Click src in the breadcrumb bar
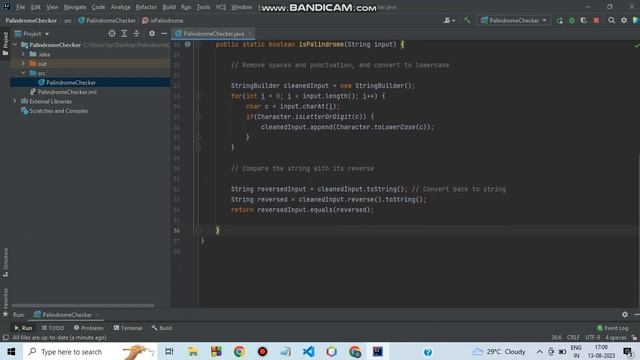The height and width of the screenshot is (360, 640). point(68,20)
